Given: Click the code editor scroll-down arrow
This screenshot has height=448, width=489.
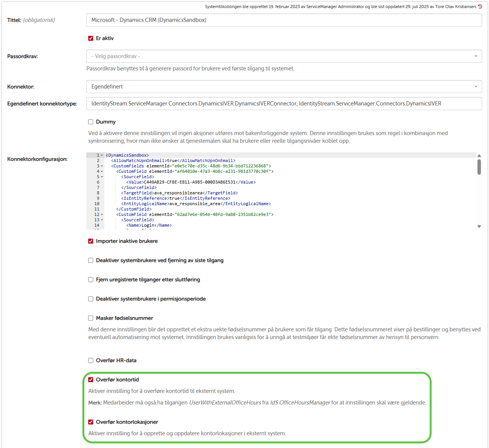Looking at the screenshot, I should 479,226.
